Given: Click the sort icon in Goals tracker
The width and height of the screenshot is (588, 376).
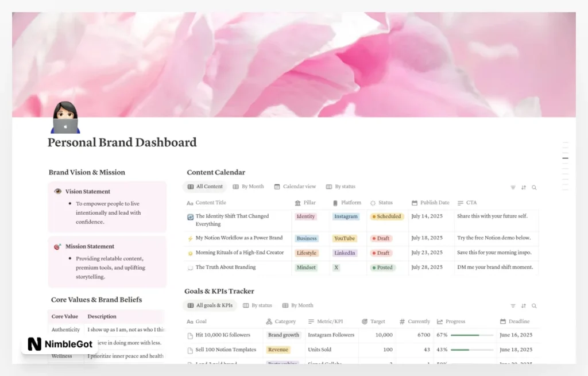Looking at the screenshot, I should [x=523, y=305].
